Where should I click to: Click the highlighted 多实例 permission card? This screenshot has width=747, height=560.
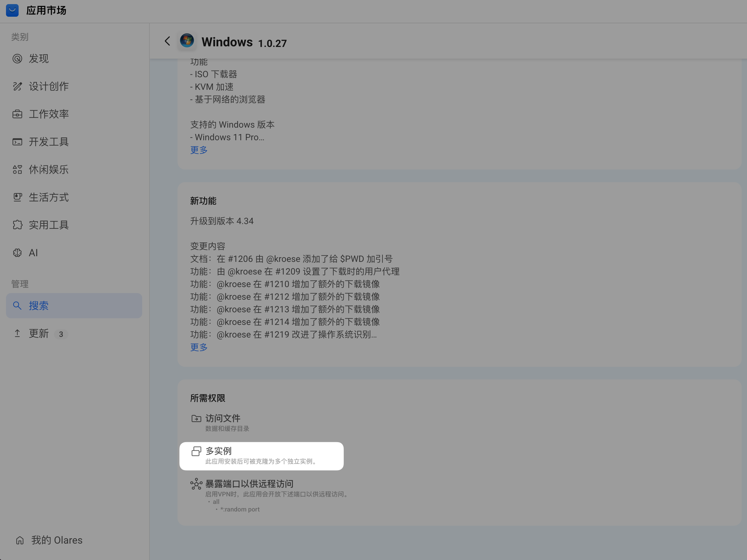click(x=261, y=456)
